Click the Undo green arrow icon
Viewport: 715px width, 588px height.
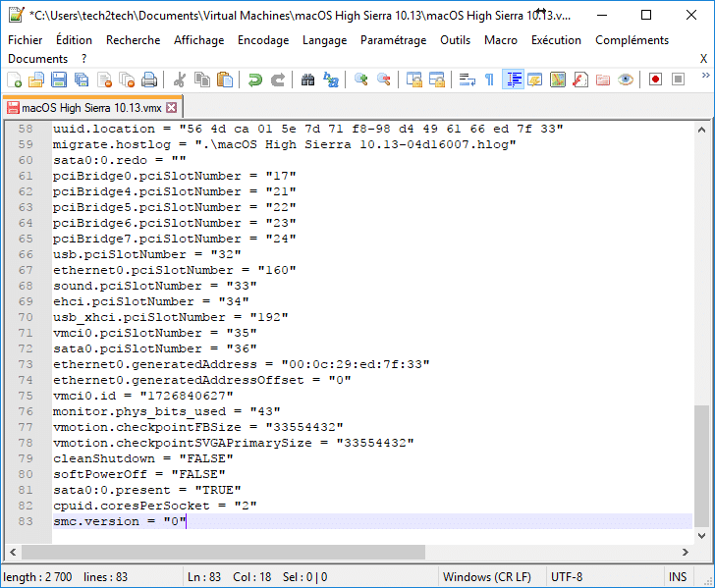click(255, 80)
